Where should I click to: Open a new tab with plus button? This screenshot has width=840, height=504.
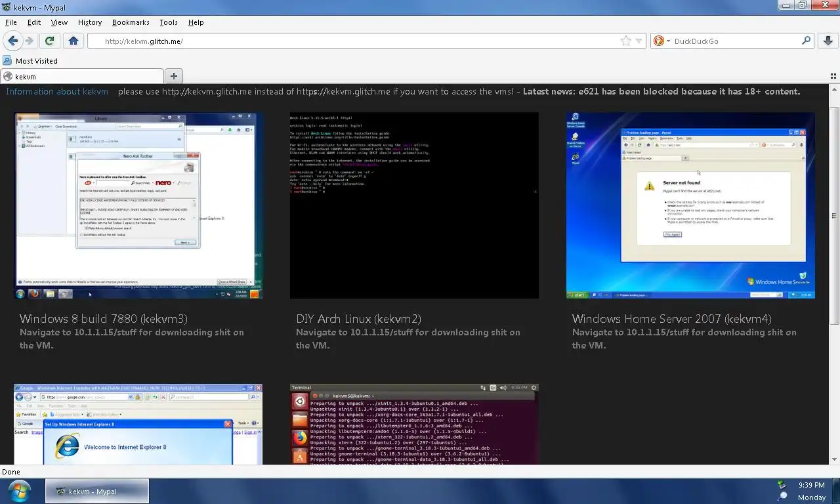(174, 76)
